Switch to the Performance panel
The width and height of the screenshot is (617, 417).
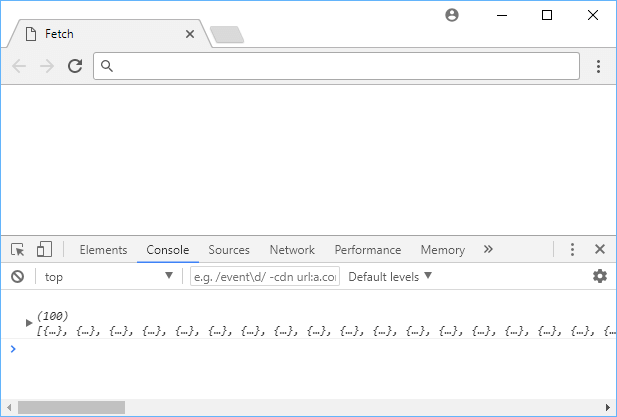pos(368,250)
